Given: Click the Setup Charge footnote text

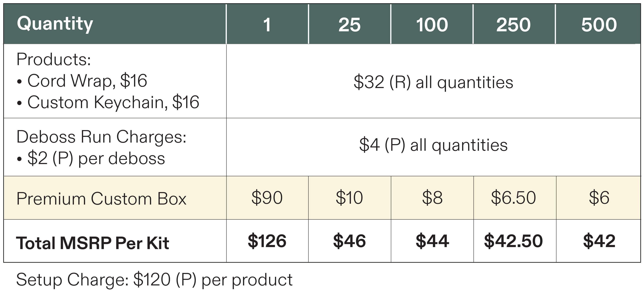Looking at the screenshot, I should coord(154,280).
